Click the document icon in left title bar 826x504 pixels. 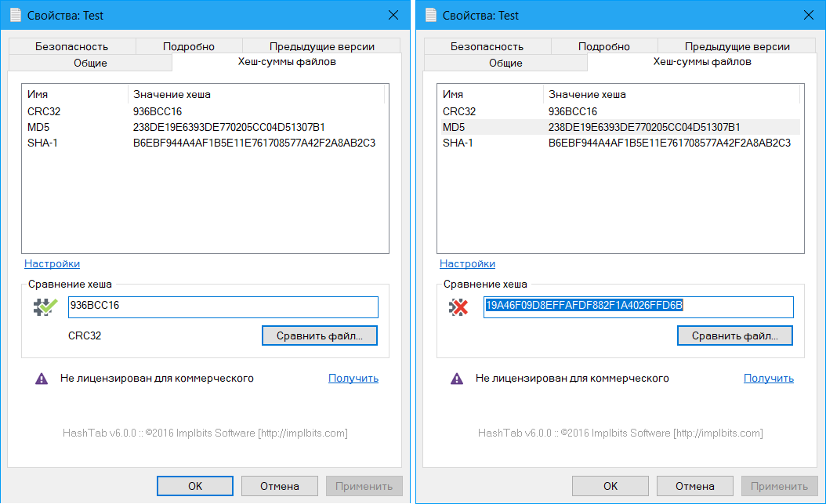[x=16, y=15]
